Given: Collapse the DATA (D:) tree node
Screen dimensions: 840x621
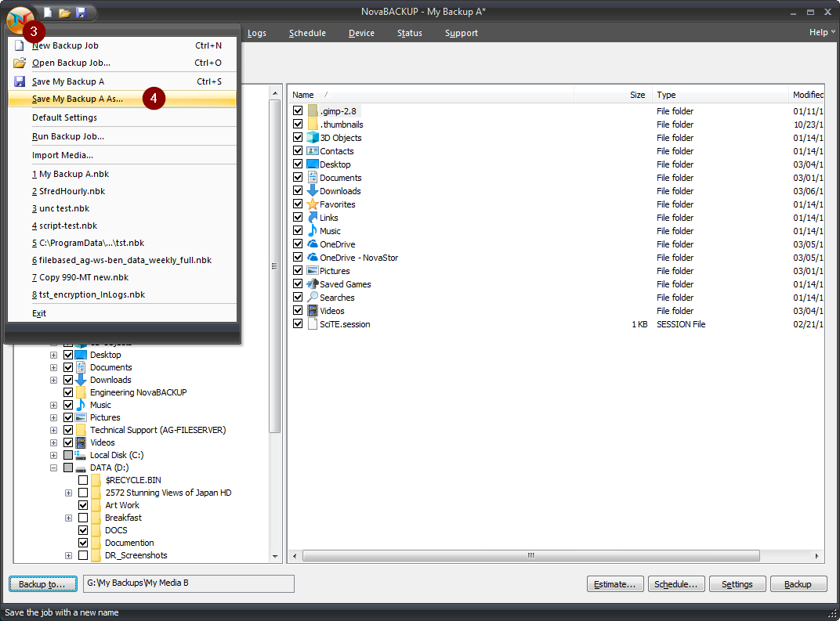Looking at the screenshot, I should 53,468.
